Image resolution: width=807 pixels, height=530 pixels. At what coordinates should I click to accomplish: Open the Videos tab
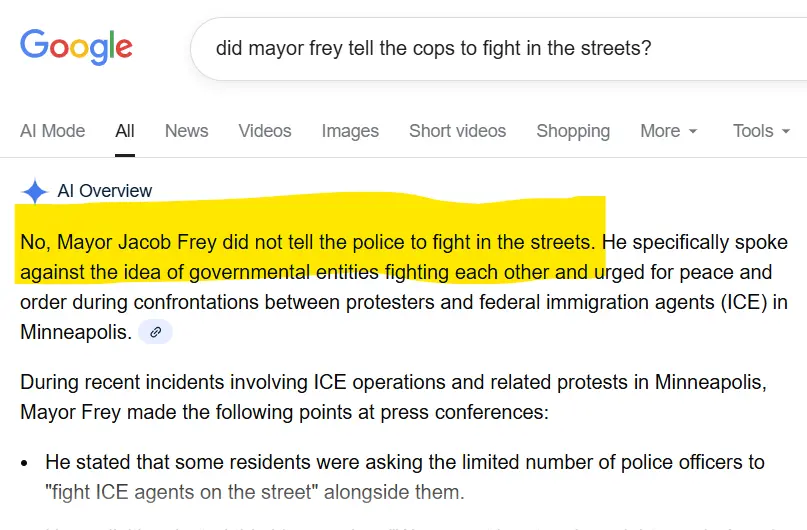tap(265, 131)
